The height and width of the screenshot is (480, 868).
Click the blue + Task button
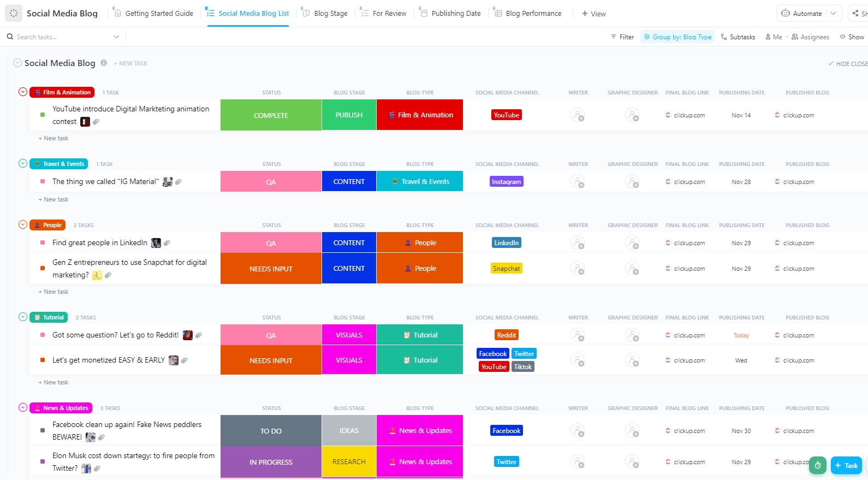pos(846,465)
